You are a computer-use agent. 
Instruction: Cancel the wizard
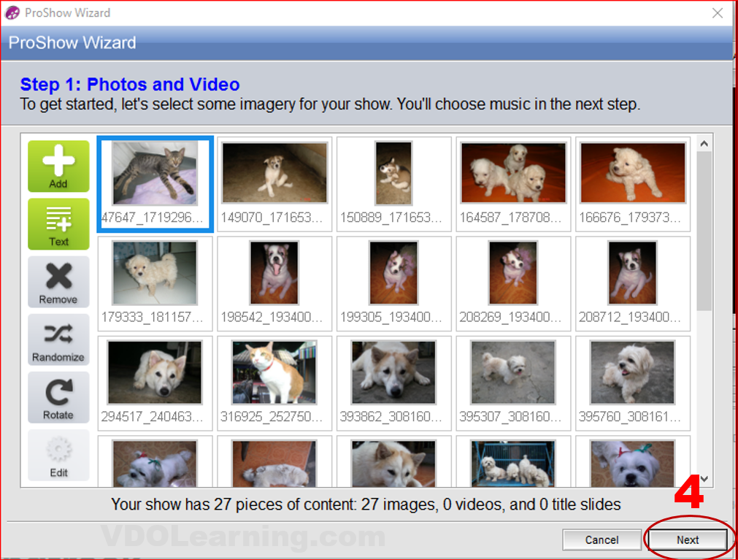pos(601,540)
